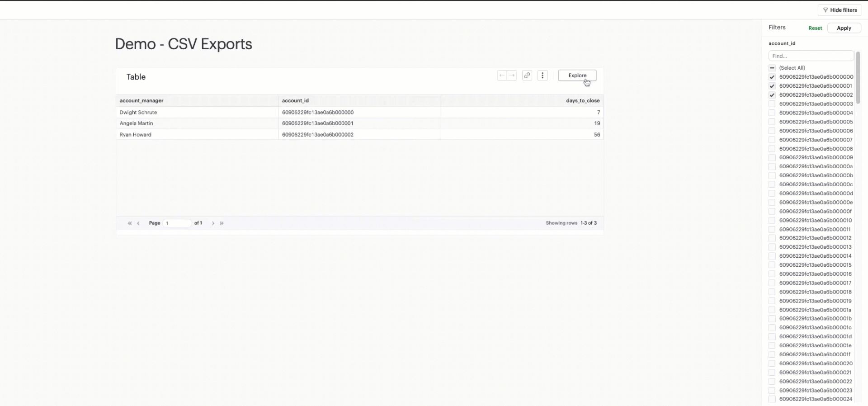
Task: Sort by days_to_close column header
Action: [x=582, y=101]
